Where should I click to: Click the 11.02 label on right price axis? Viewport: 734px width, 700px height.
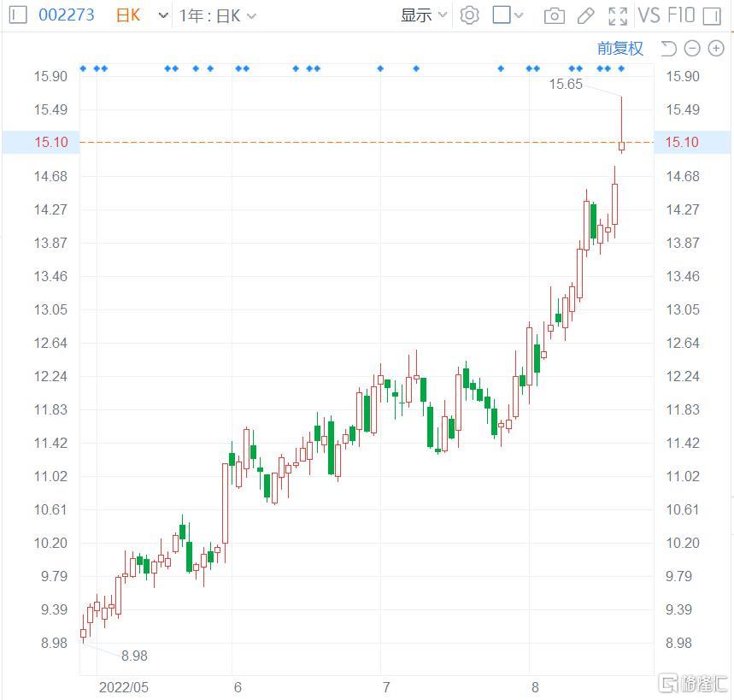click(683, 476)
